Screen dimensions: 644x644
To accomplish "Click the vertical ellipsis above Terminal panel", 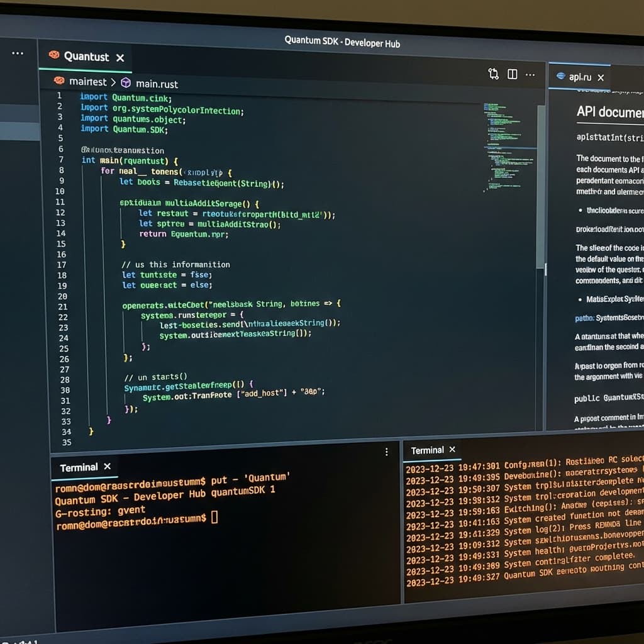I will pyautogui.click(x=386, y=452).
